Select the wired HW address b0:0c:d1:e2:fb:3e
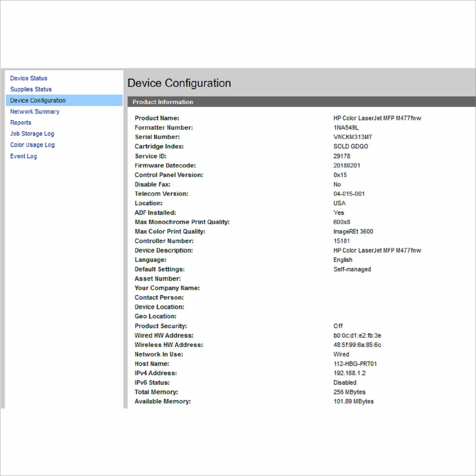The height and width of the screenshot is (476, 476). point(357,336)
